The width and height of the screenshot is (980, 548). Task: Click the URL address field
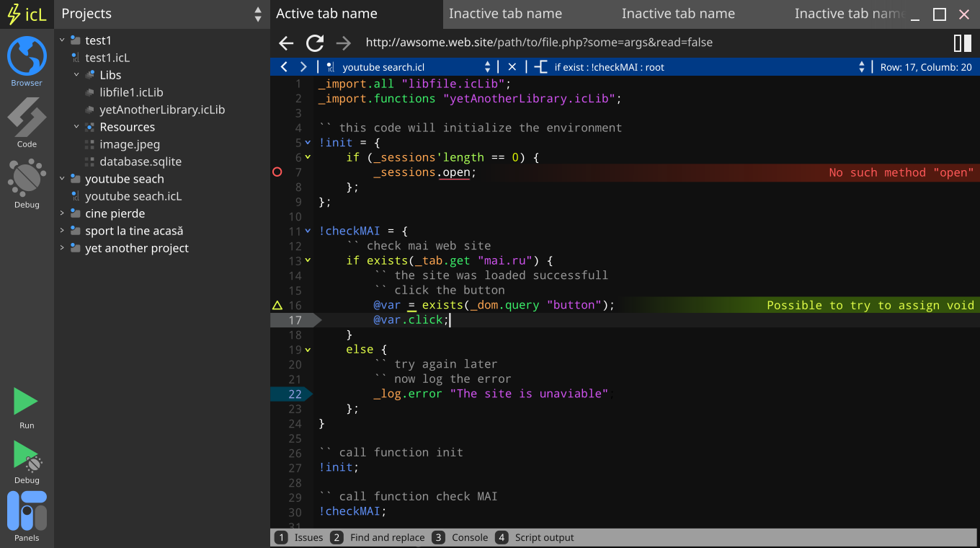click(539, 43)
